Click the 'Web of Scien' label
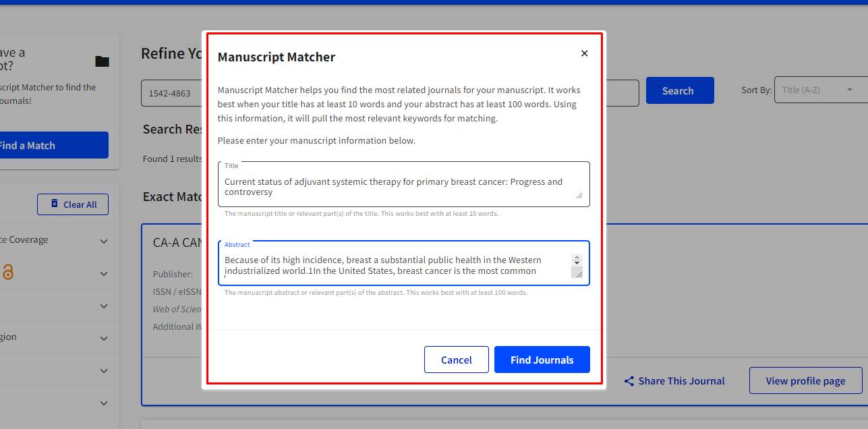Image resolution: width=868 pixels, height=429 pixels. [177, 309]
